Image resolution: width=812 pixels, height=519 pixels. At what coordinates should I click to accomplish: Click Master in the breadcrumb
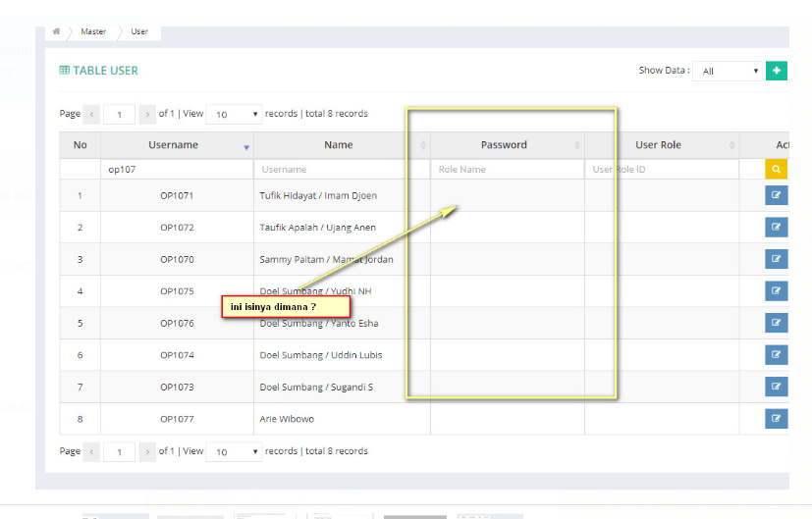pyautogui.click(x=93, y=31)
